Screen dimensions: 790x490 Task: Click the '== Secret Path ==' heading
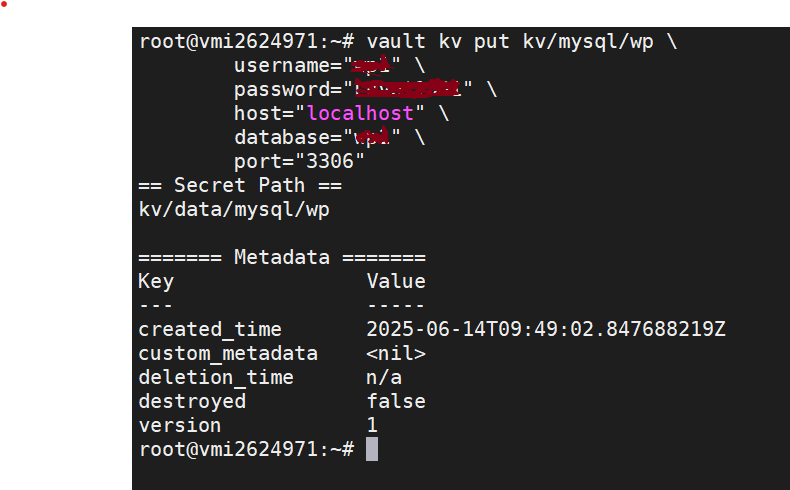pyautogui.click(x=240, y=185)
